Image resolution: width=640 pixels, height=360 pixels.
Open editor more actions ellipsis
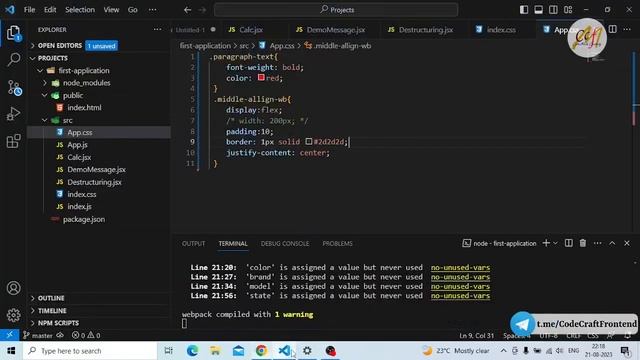(627, 29)
